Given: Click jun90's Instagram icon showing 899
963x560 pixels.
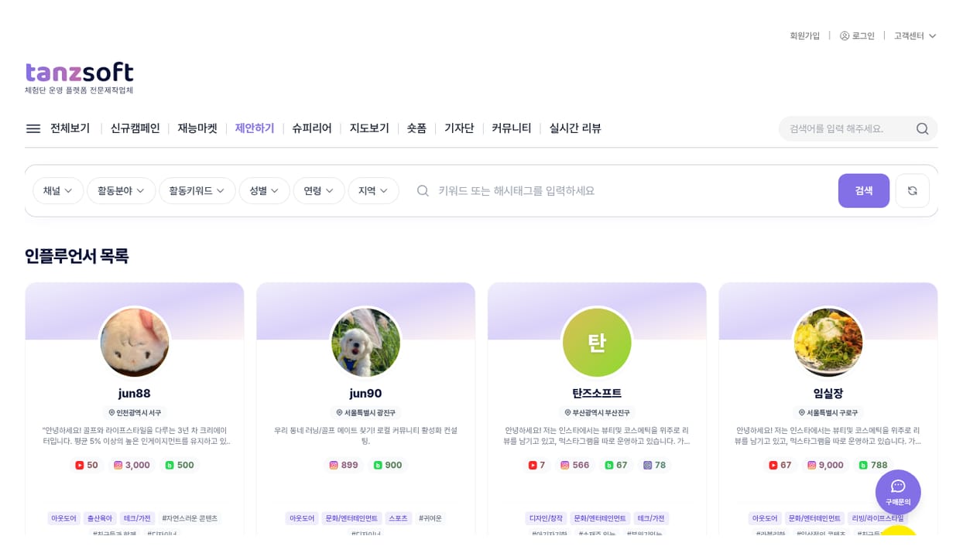Looking at the screenshot, I should [334, 465].
